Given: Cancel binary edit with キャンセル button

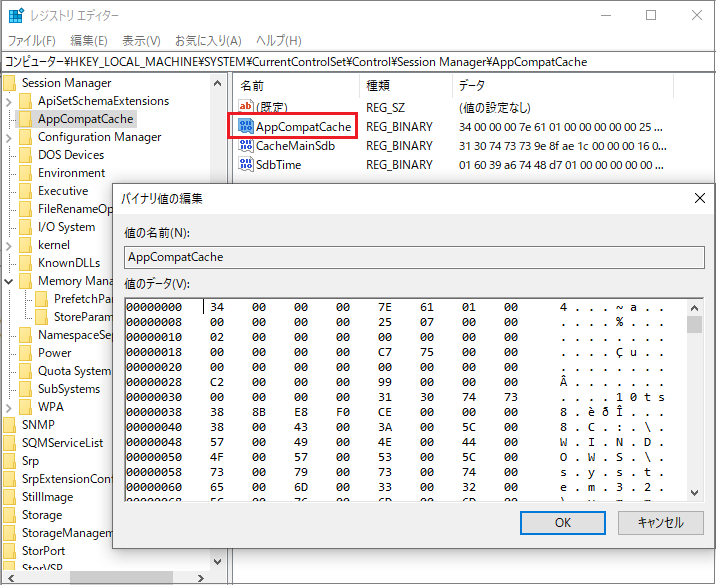Looking at the screenshot, I should tap(660, 522).
